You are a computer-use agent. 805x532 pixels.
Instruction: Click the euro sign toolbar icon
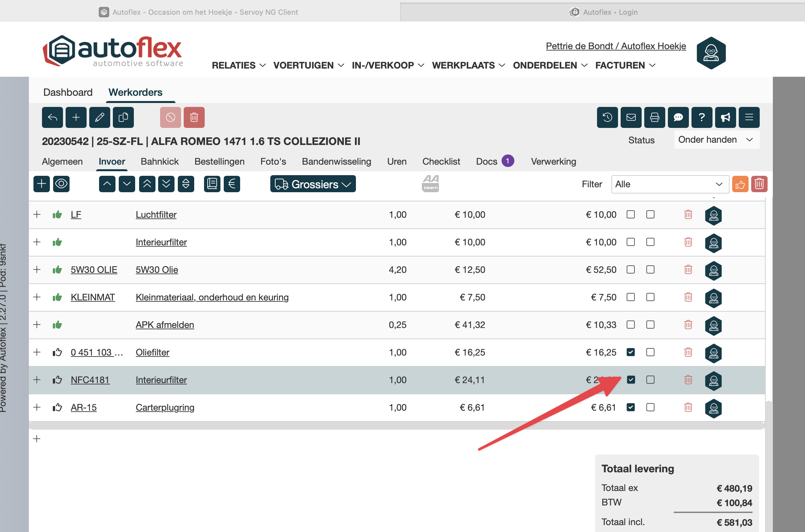pyautogui.click(x=232, y=184)
